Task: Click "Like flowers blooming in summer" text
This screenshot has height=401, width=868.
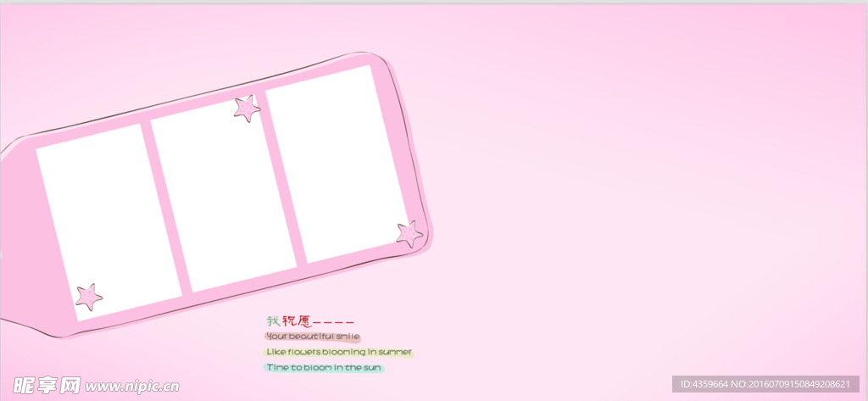Action: tap(338, 352)
